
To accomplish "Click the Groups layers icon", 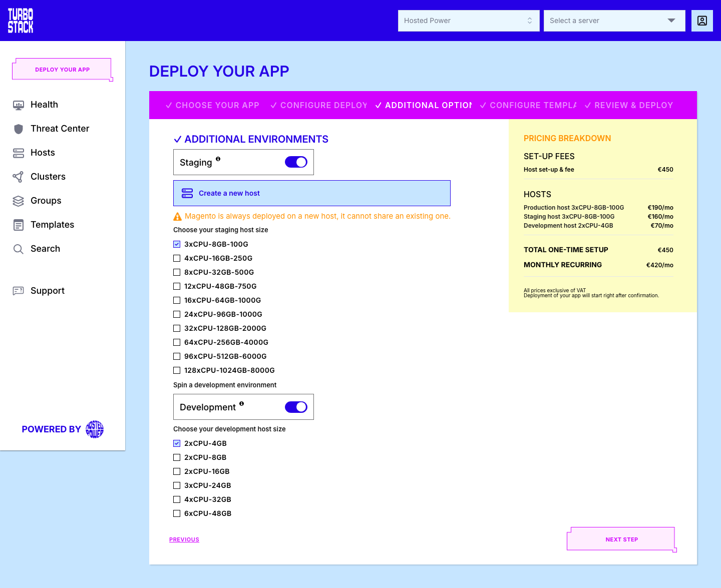I will point(19,201).
